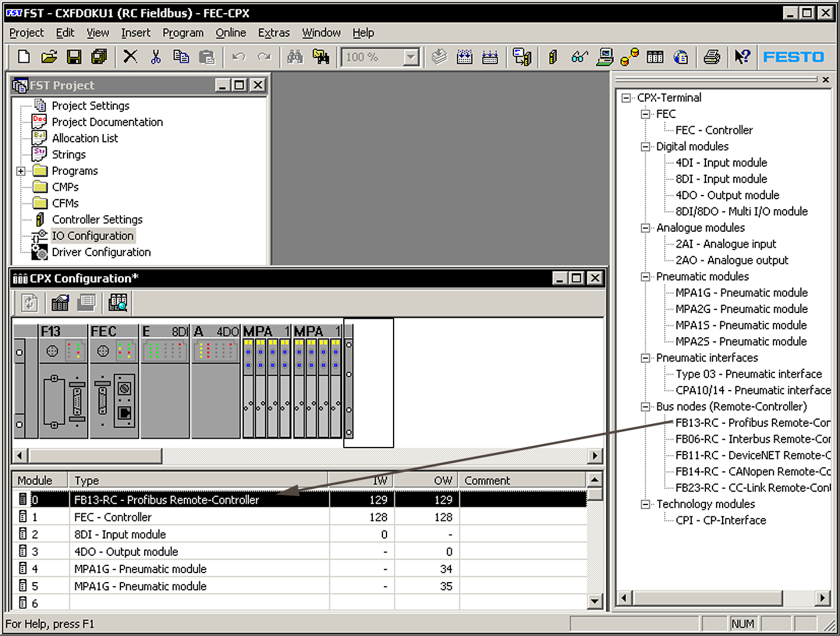Open the Window menu

point(321,33)
